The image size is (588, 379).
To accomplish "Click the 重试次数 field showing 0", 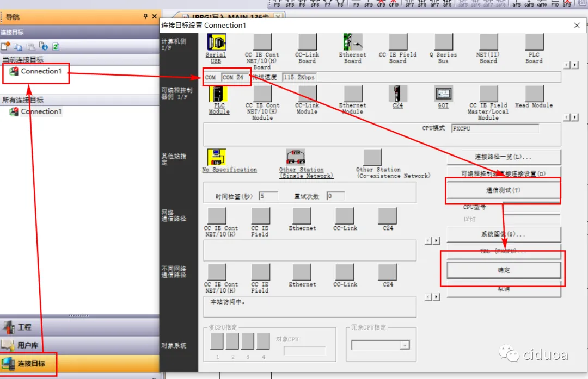I will pyautogui.click(x=335, y=196).
